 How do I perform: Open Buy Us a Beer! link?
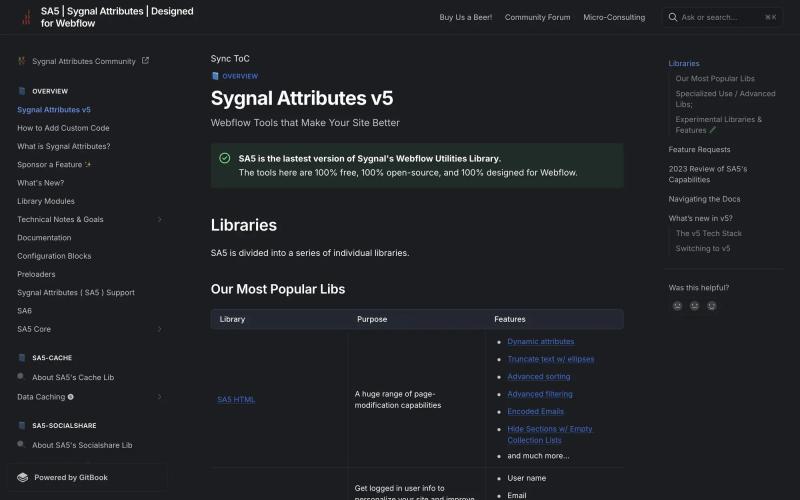click(466, 17)
